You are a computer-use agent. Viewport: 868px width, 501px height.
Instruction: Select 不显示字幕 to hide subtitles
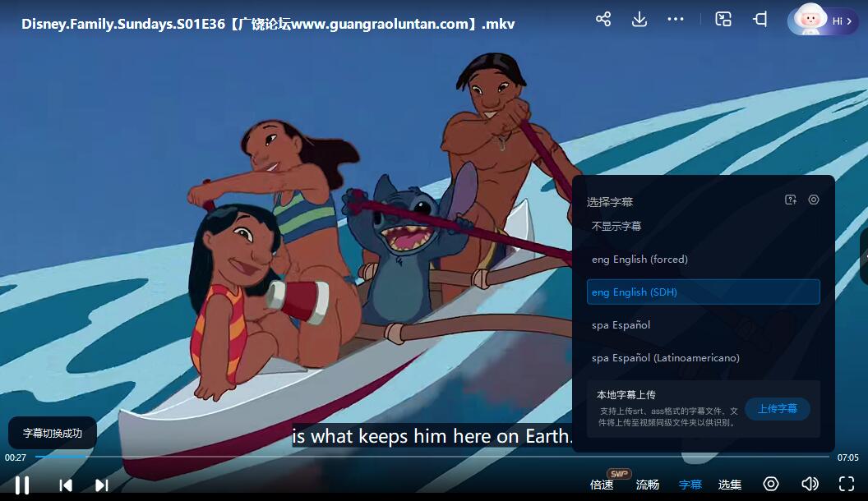point(703,226)
